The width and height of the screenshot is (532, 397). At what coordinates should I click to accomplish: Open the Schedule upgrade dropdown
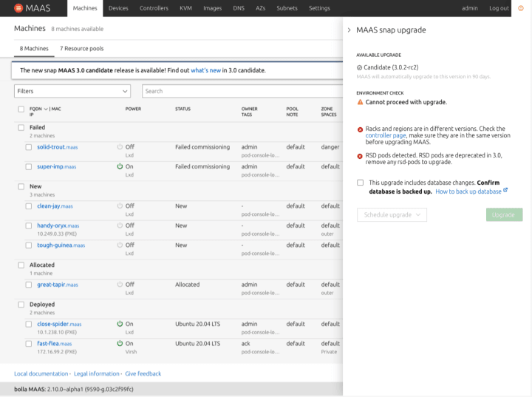pyautogui.click(x=392, y=214)
